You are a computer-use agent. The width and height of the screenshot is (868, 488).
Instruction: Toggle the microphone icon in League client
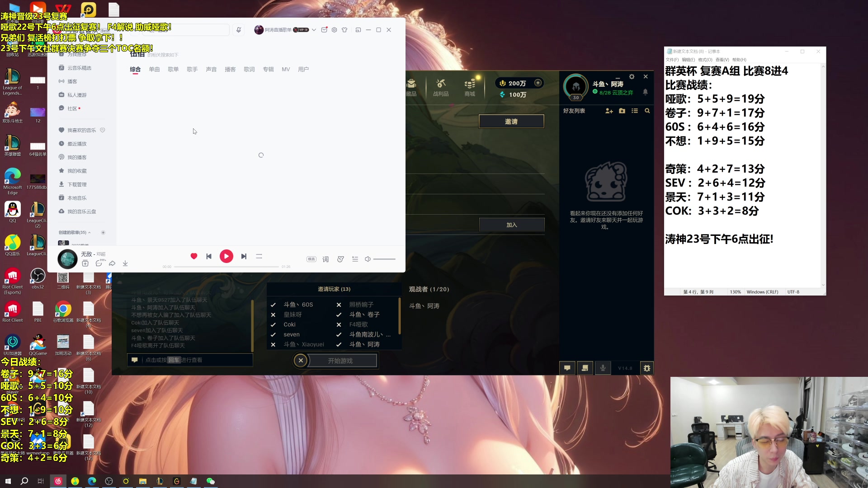coord(603,368)
